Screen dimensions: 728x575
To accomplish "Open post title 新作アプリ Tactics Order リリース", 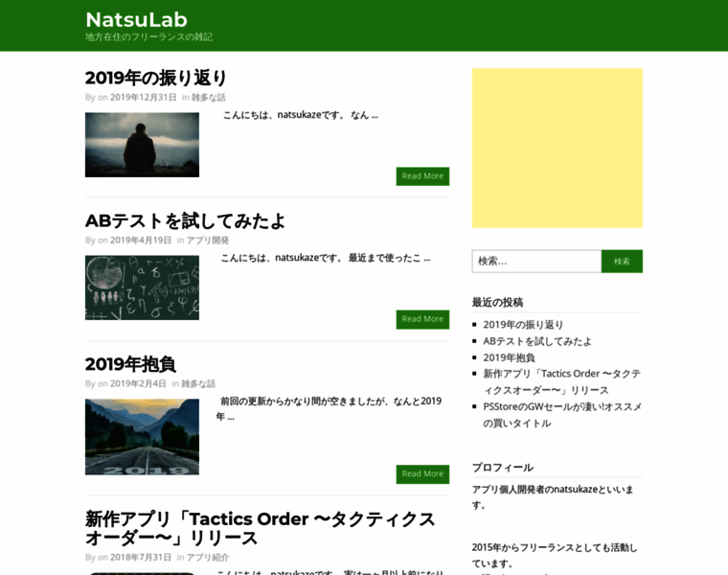I will [x=260, y=529].
